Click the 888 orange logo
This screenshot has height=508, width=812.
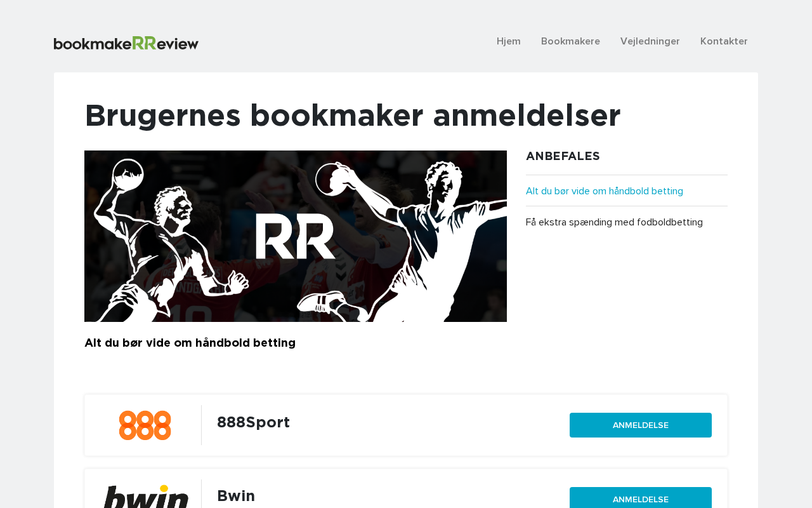145,425
